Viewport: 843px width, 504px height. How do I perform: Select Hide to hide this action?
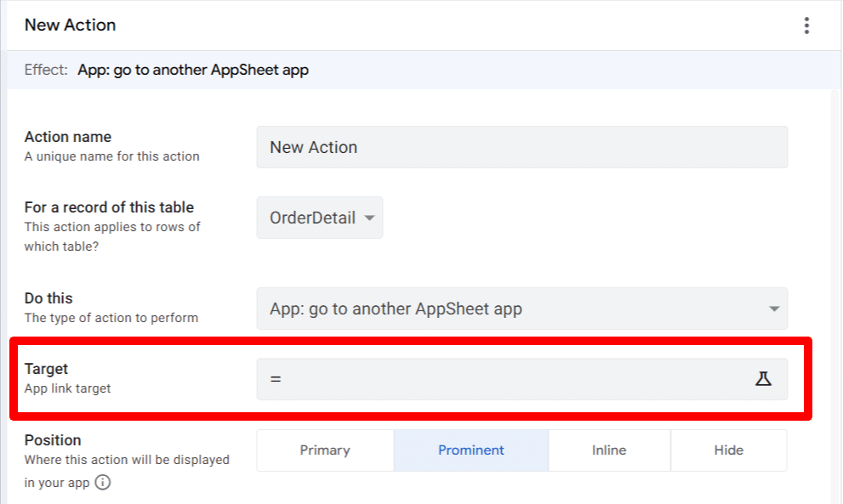point(728,450)
